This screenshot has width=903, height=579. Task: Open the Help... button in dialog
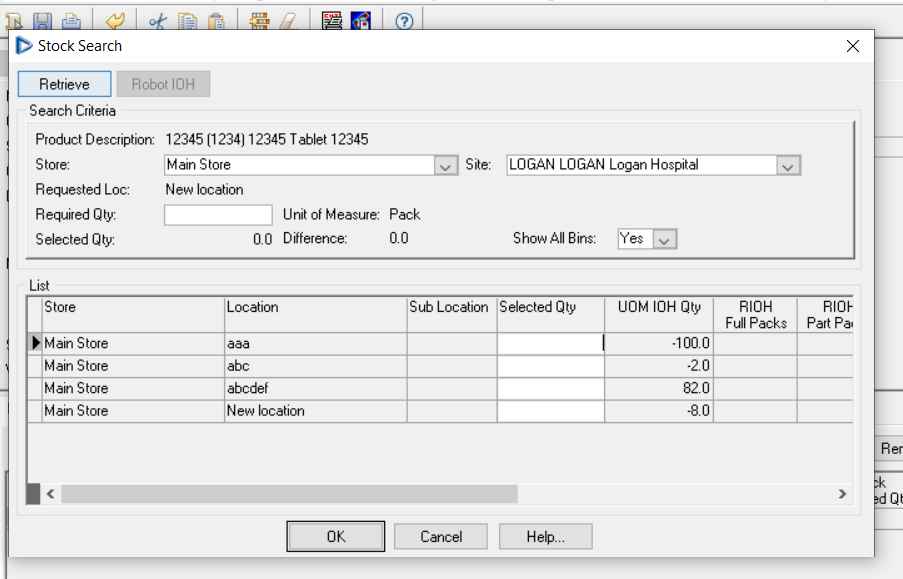pyautogui.click(x=545, y=537)
